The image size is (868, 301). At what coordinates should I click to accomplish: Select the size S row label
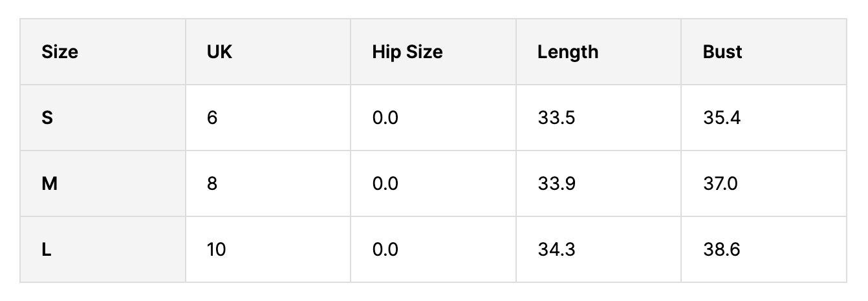(x=47, y=118)
